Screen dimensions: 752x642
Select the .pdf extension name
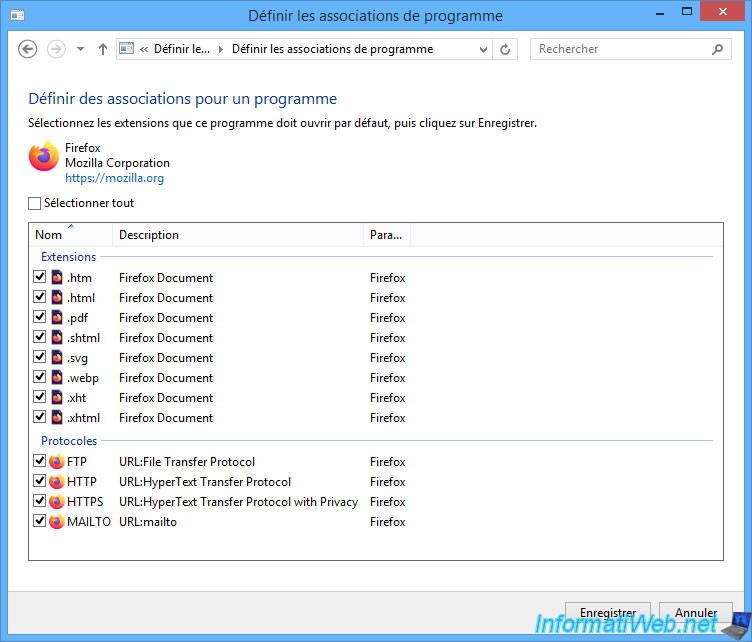[78, 318]
